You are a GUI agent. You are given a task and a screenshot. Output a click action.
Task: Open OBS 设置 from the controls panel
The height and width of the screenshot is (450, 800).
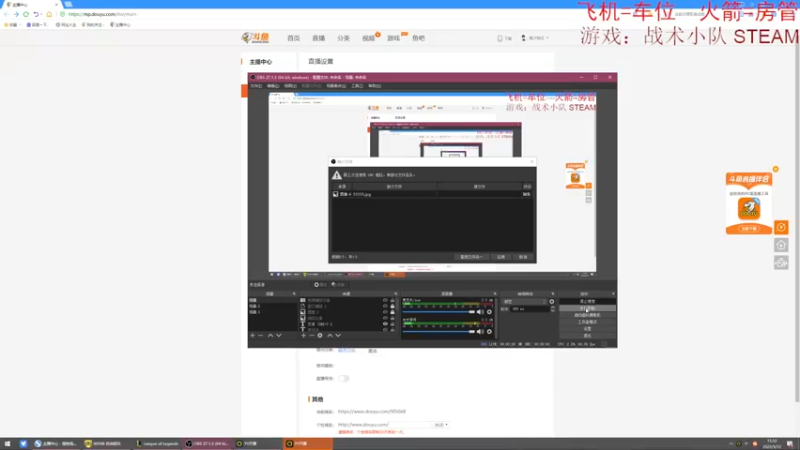click(587, 329)
